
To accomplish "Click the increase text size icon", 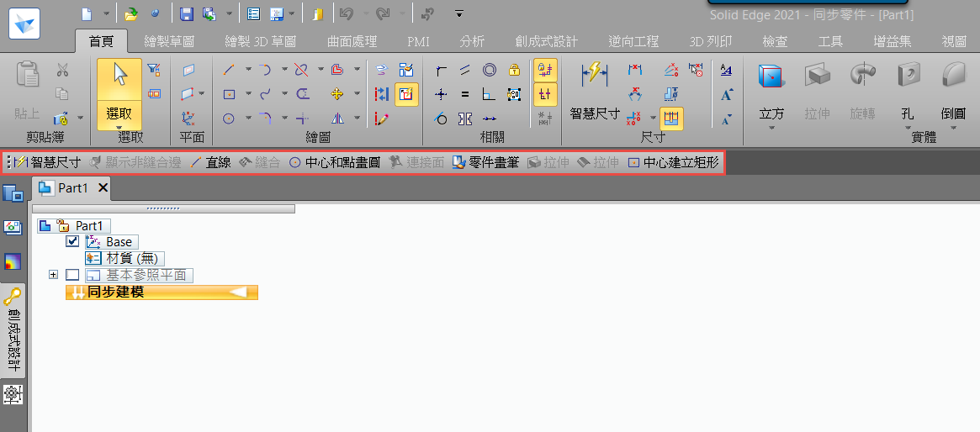I will pos(726,94).
